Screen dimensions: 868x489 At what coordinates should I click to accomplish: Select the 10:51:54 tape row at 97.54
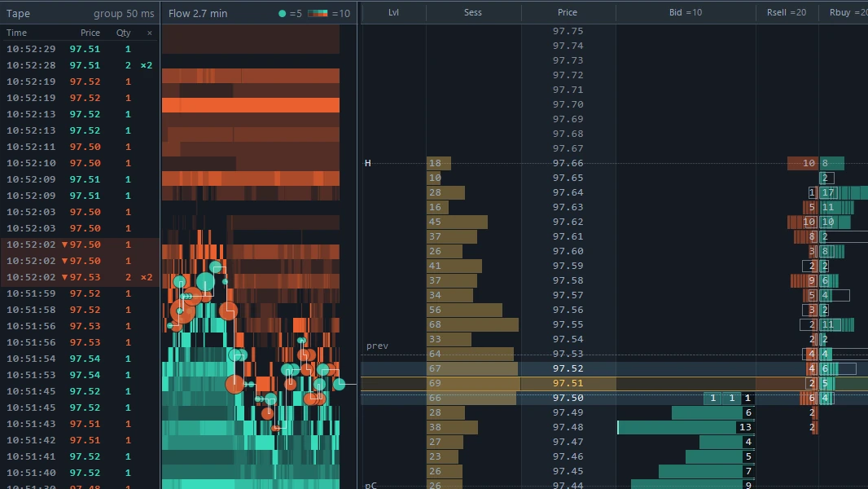pos(80,359)
